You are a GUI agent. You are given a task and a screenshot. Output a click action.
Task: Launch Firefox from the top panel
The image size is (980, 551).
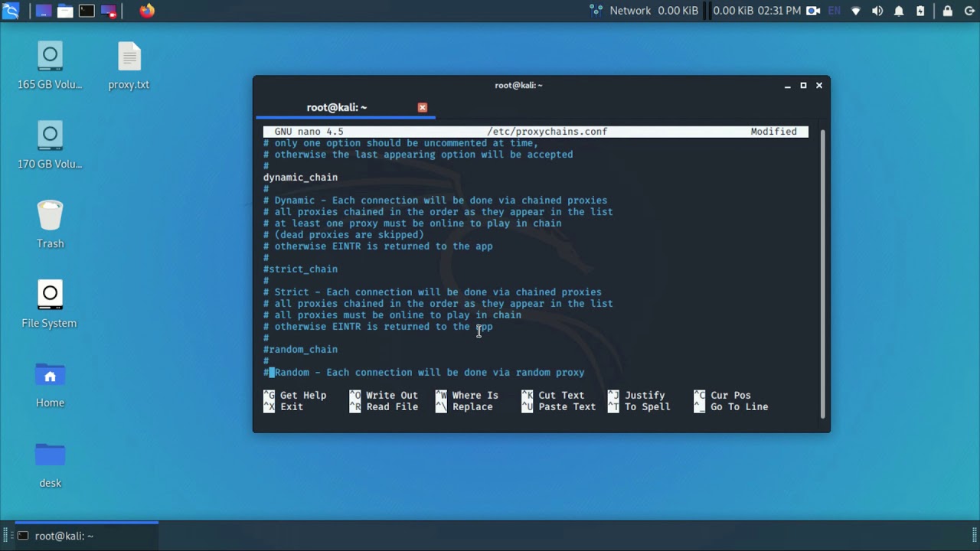click(147, 11)
